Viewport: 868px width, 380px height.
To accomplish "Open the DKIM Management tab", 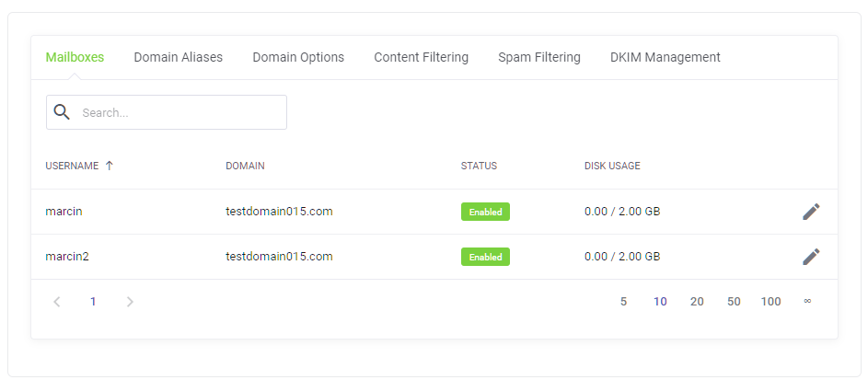I will [x=665, y=57].
